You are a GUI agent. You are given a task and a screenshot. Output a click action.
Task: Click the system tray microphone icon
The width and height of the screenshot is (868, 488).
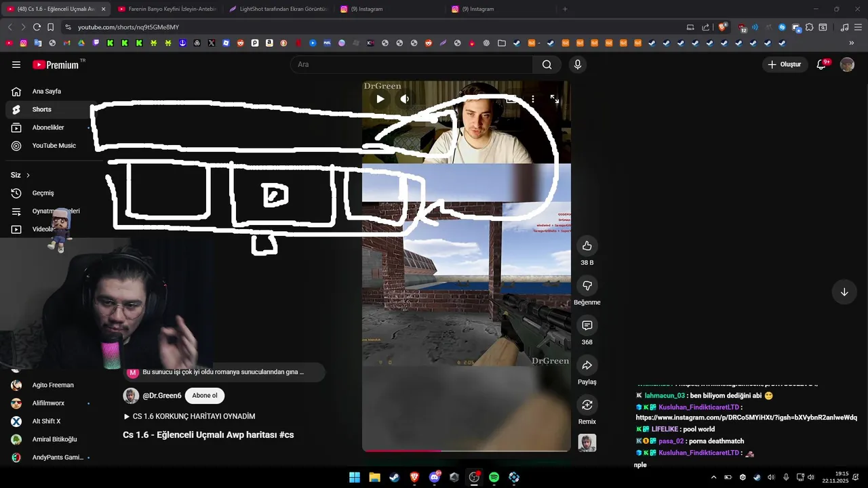(x=786, y=477)
